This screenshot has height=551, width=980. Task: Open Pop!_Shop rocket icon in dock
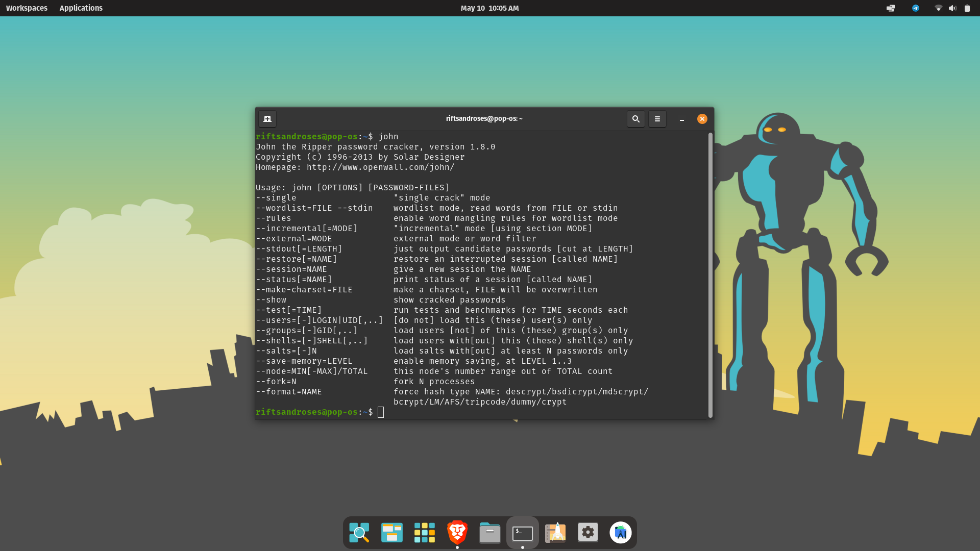[x=555, y=533]
